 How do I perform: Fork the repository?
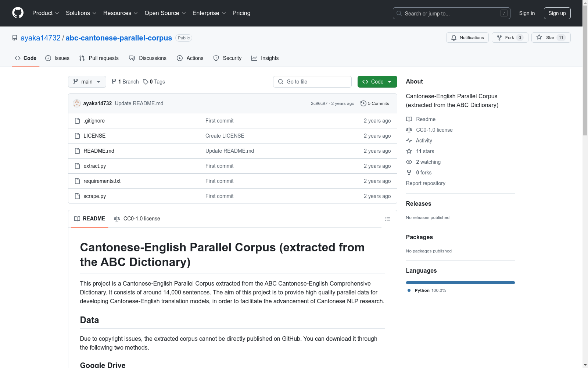(x=510, y=38)
